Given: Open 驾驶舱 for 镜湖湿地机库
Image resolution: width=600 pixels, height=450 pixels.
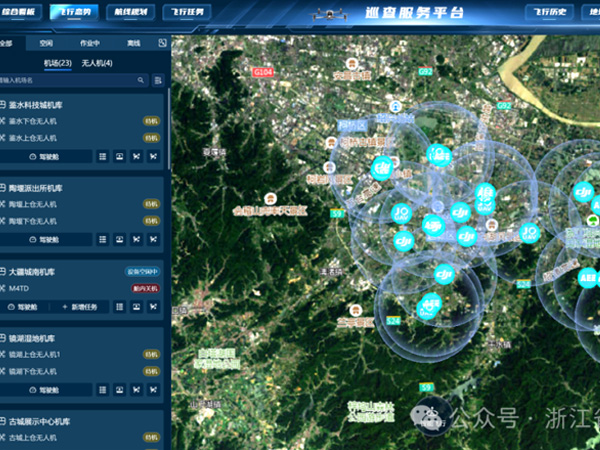Looking at the screenshot, I should 45,390.
